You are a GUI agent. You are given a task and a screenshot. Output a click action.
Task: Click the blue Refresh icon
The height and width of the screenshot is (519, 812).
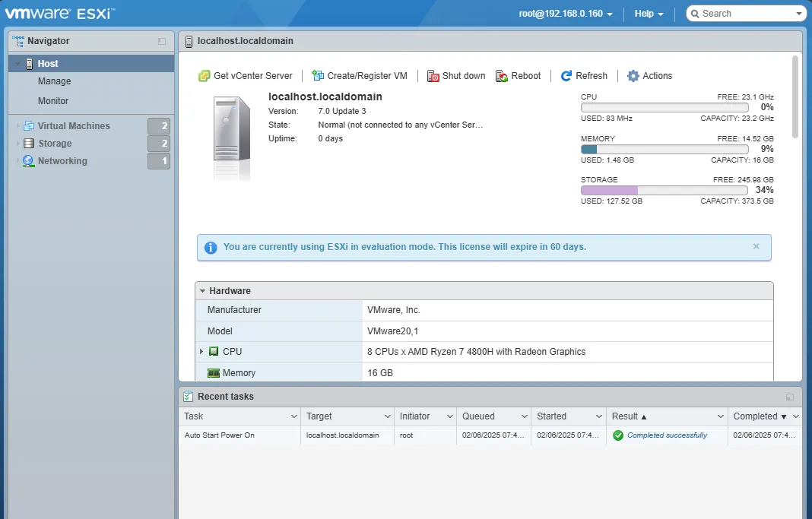pos(566,76)
